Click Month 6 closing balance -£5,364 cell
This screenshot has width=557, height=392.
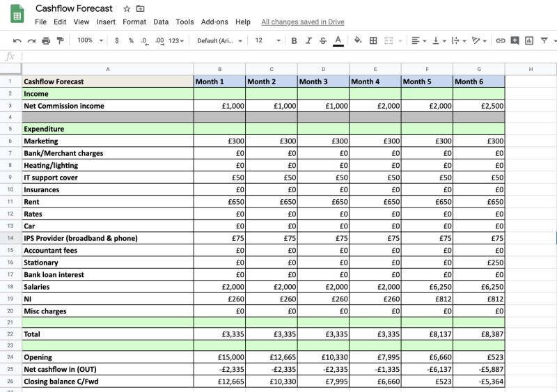point(479,382)
